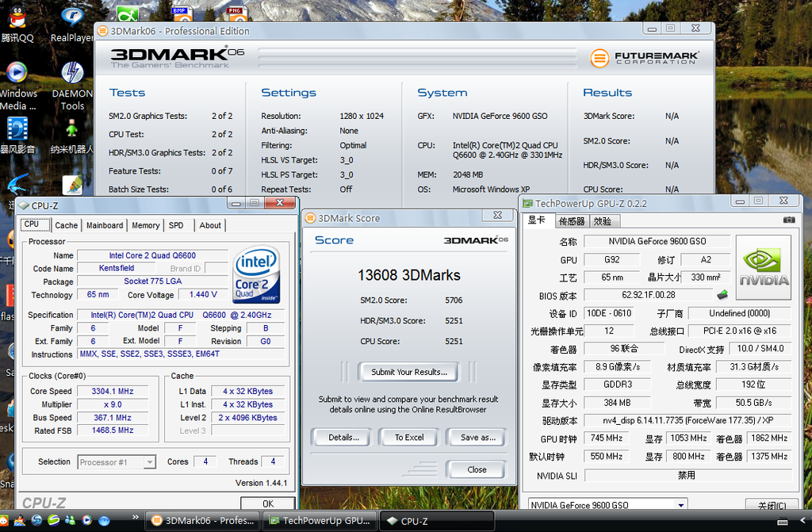The image size is (812, 532).
Task: Click the green S quick launch icon
Action: tap(53, 520)
